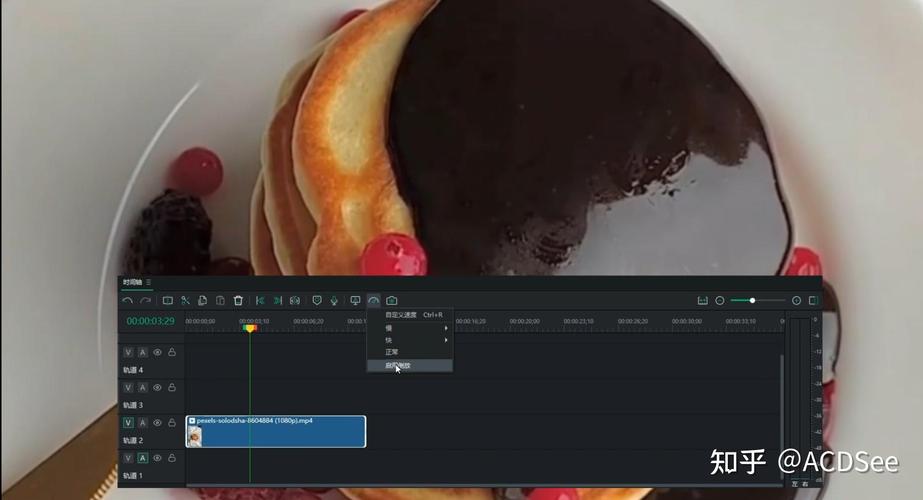The image size is (923, 500).
Task: Select the scissors split tool
Action: (x=185, y=300)
